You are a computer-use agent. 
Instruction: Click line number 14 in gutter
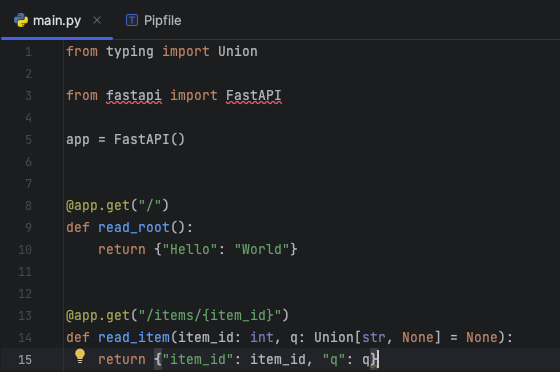pos(25,337)
